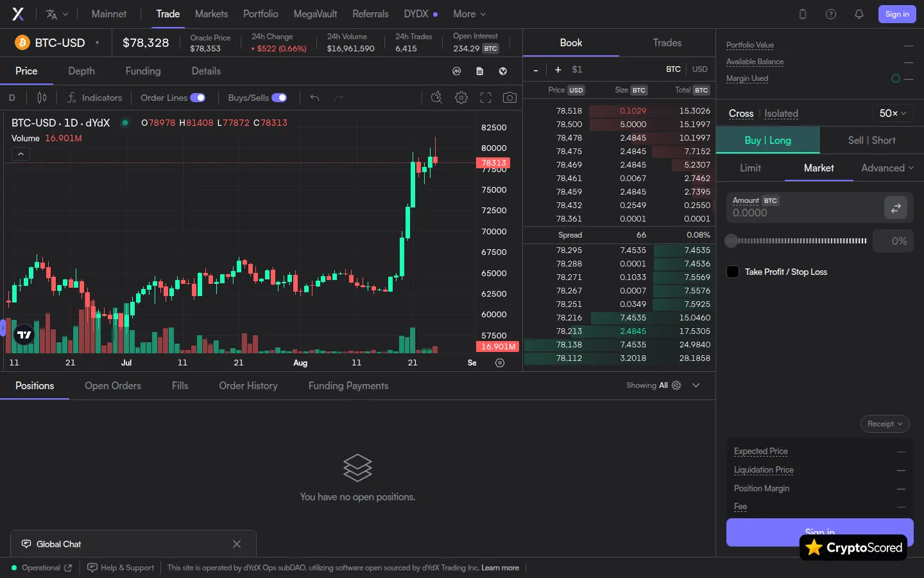Image resolution: width=924 pixels, height=578 pixels.
Task: Enter fullscreen chart mode
Action: pos(486,98)
